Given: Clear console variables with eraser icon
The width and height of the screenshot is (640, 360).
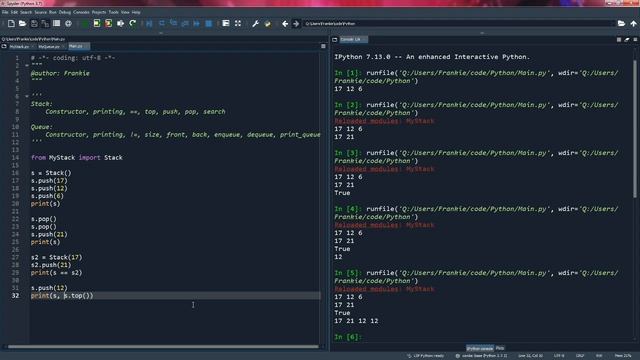Looking at the screenshot, I should [x=627, y=40].
